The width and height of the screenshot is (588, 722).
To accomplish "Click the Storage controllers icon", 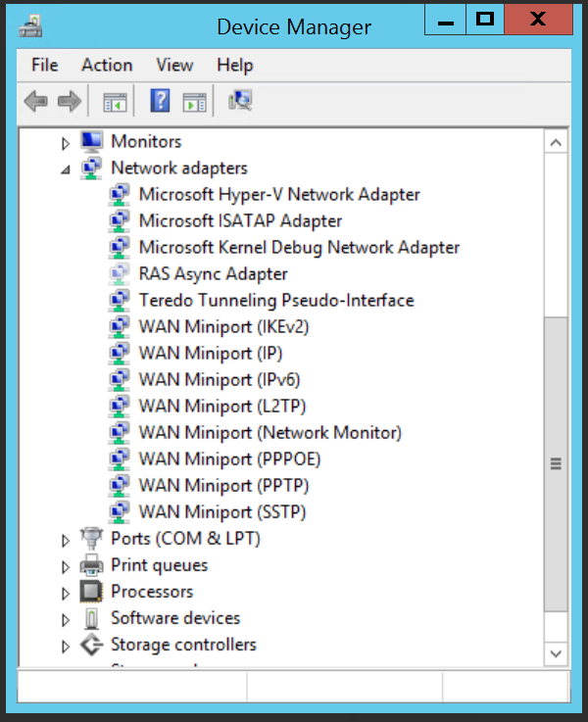I will pos(92,645).
